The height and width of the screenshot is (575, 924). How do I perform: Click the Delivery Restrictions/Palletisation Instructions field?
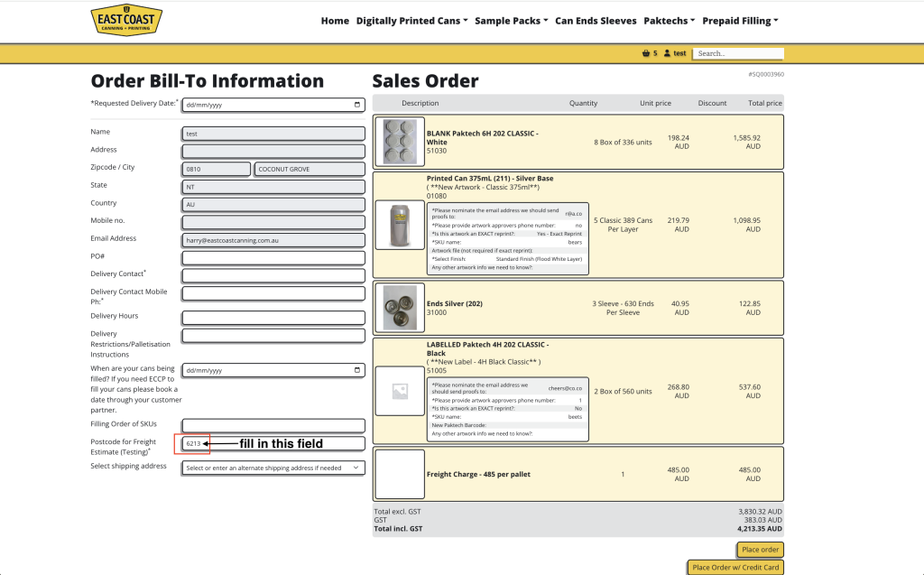point(273,336)
